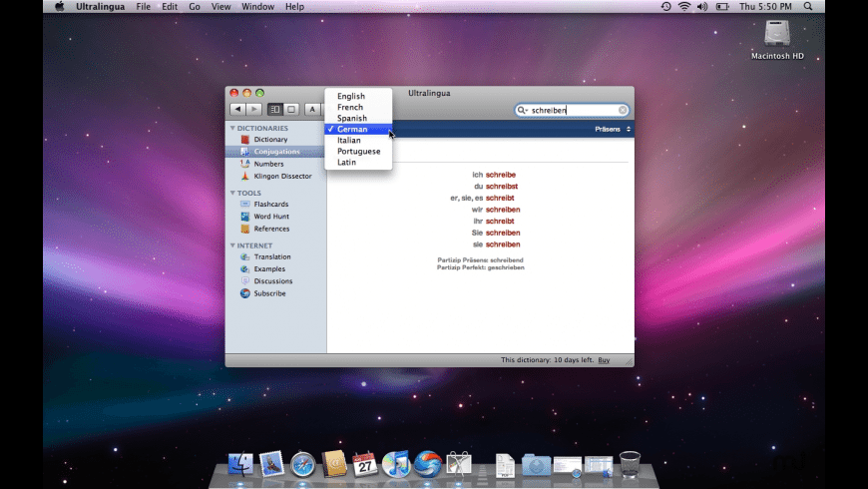Screen dimensions: 868x489
Task: Click the font size A button
Action: (312, 110)
